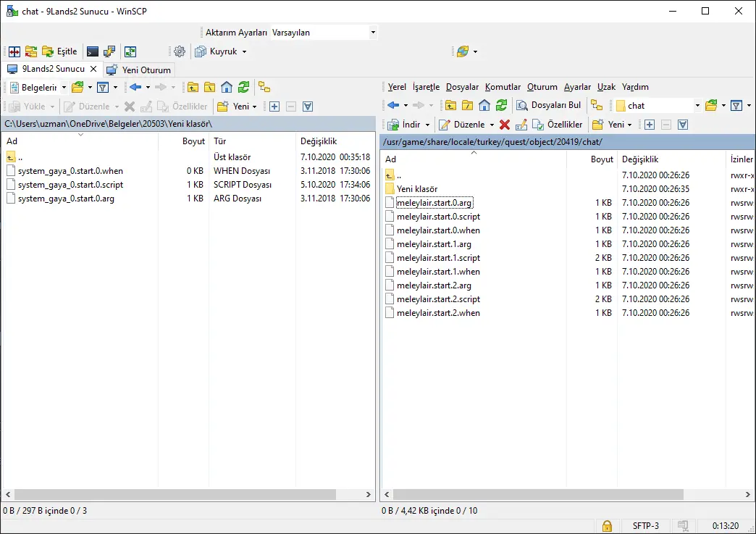Toggle the local panel directory tree icon
Image resolution: width=756 pixels, height=534 pixels.
pos(264,88)
